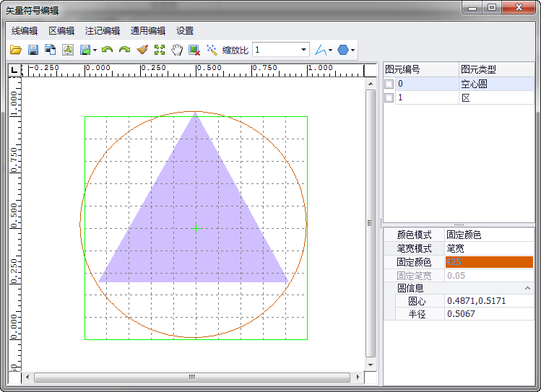Open the 缩放比 scale dropdown

pyautogui.click(x=303, y=50)
